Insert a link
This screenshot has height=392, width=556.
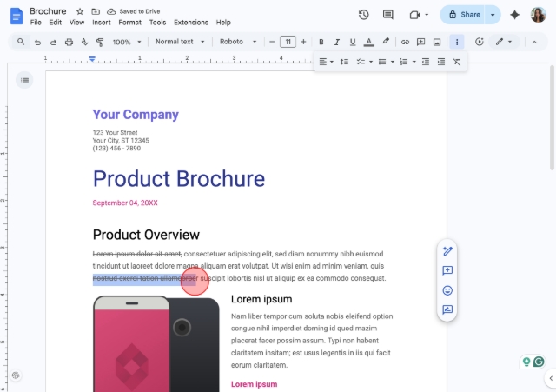[405, 42]
